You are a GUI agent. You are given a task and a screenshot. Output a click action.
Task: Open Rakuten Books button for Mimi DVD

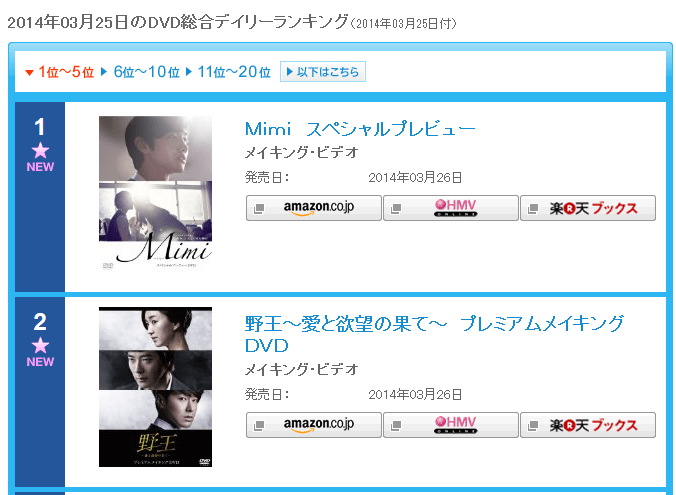[588, 208]
